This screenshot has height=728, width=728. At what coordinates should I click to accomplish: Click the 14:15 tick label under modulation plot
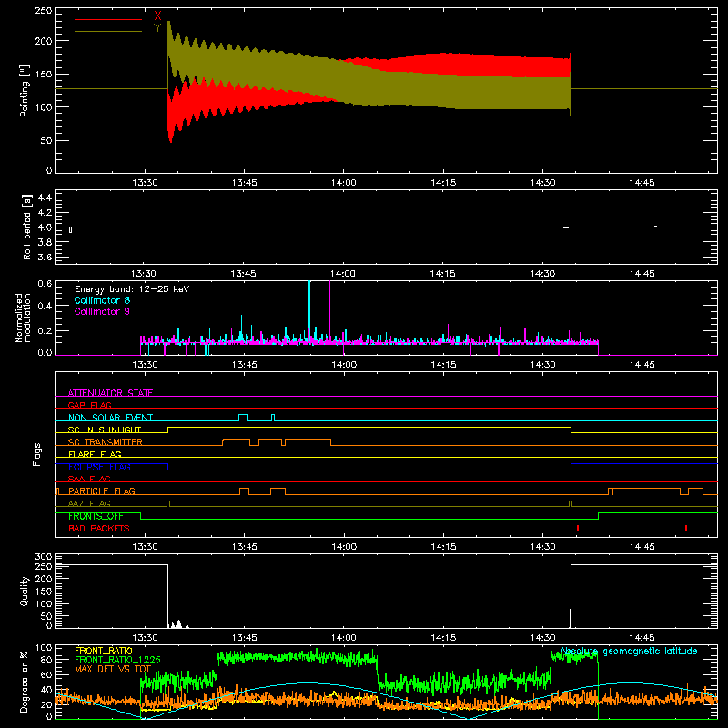[443, 365]
